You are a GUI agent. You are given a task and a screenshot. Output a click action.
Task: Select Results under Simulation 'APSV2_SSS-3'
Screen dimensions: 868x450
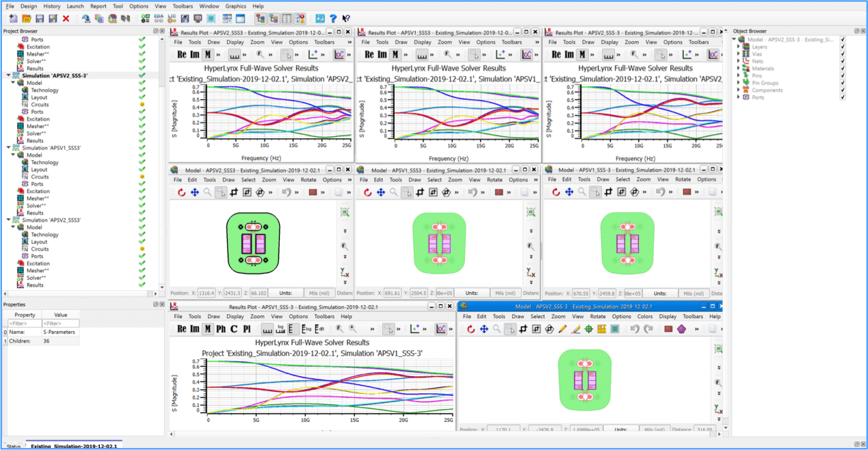tap(35, 141)
